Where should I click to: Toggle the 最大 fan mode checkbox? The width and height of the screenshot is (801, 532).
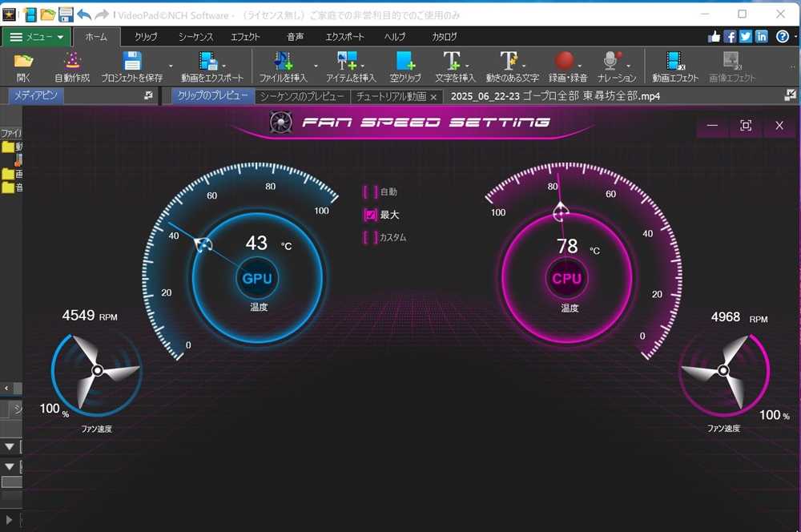(370, 215)
